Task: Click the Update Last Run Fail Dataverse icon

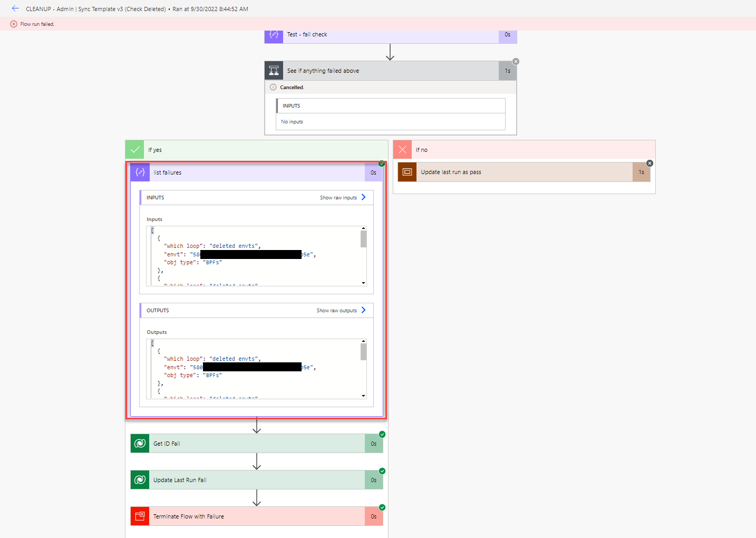Action: pyautogui.click(x=140, y=480)
